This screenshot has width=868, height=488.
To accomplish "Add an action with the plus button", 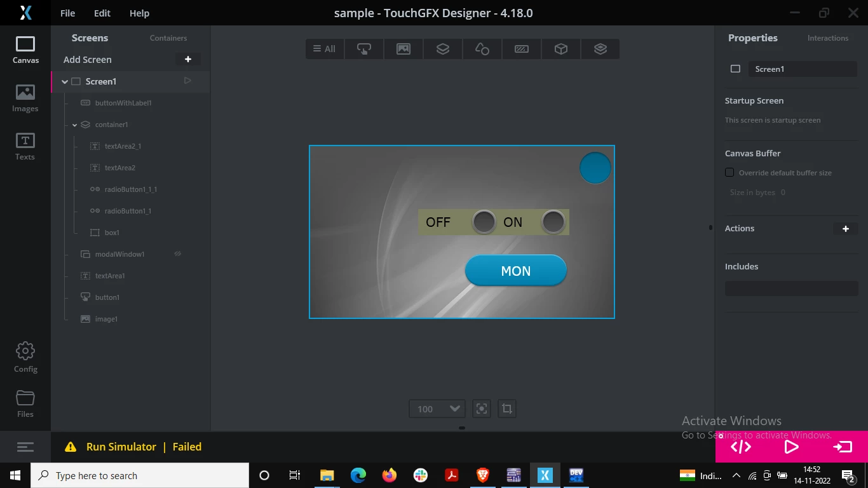I will 846,229.
